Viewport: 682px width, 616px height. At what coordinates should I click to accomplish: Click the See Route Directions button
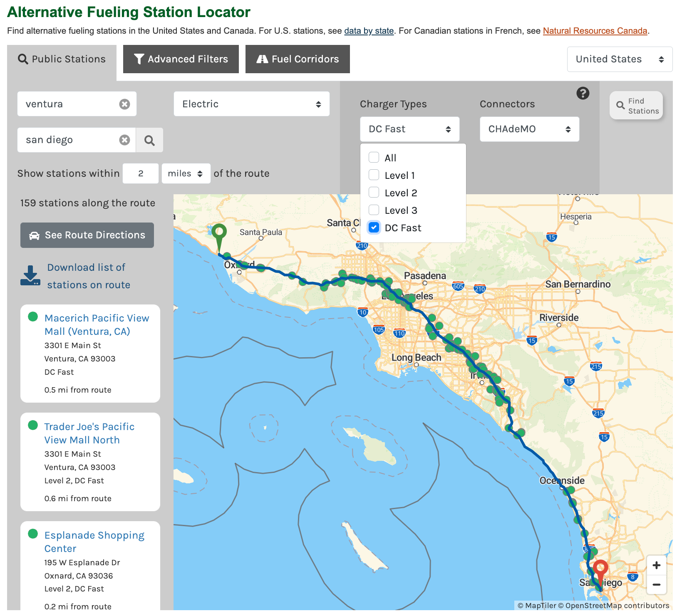87,235
